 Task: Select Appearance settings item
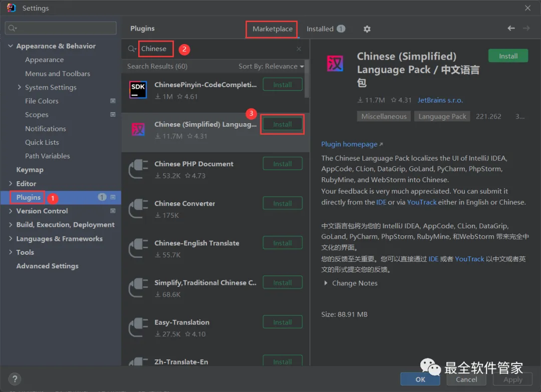point(44,60)
